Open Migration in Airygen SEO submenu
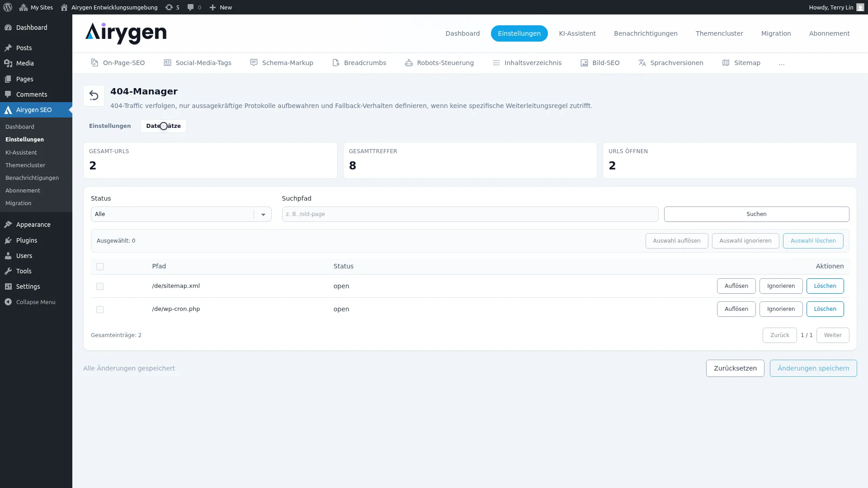Screen dimensions: 868x488 [x=19, y=203]
